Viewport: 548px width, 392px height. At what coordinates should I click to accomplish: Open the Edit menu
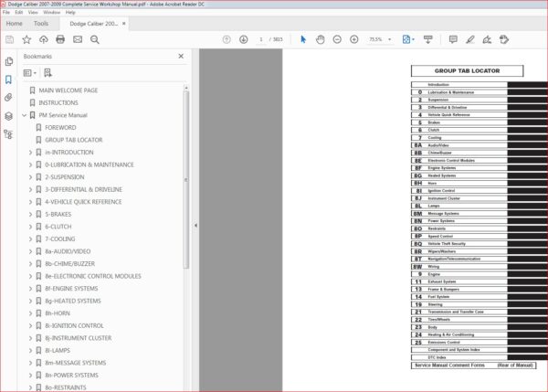[x=19, y=12]
